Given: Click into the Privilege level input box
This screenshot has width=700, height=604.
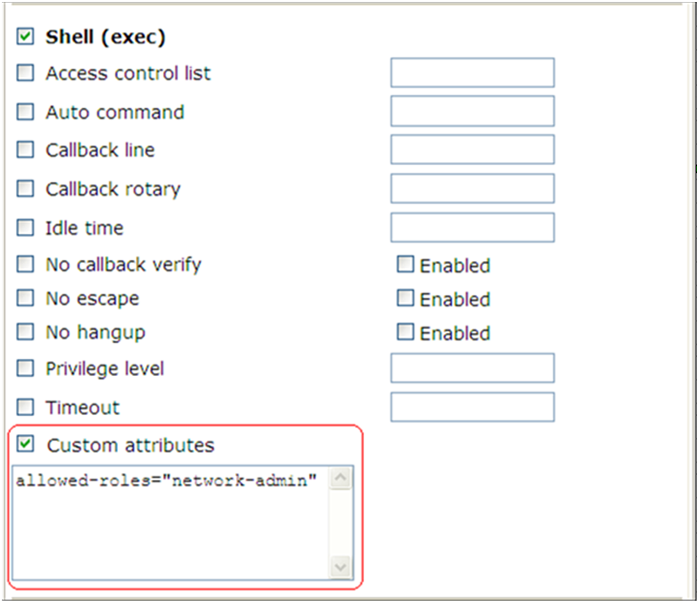Looking at the screenshot, I should pyautogui.click(x=472, y=368).
